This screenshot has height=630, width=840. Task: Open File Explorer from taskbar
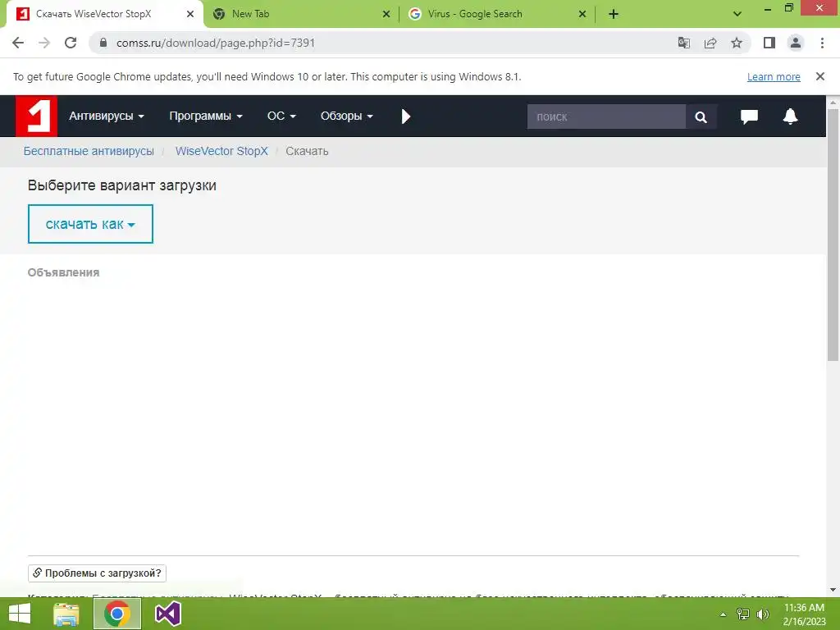[66, 614]
